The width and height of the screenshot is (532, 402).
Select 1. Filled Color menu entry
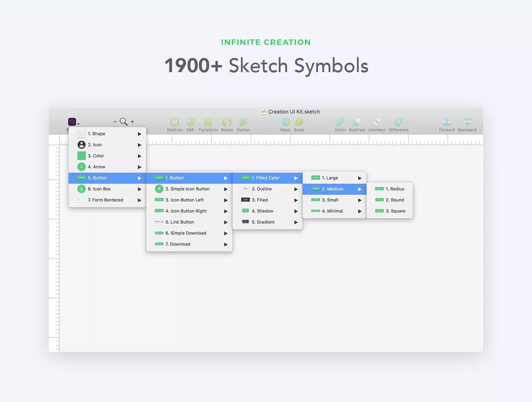(x=268, y=178)
